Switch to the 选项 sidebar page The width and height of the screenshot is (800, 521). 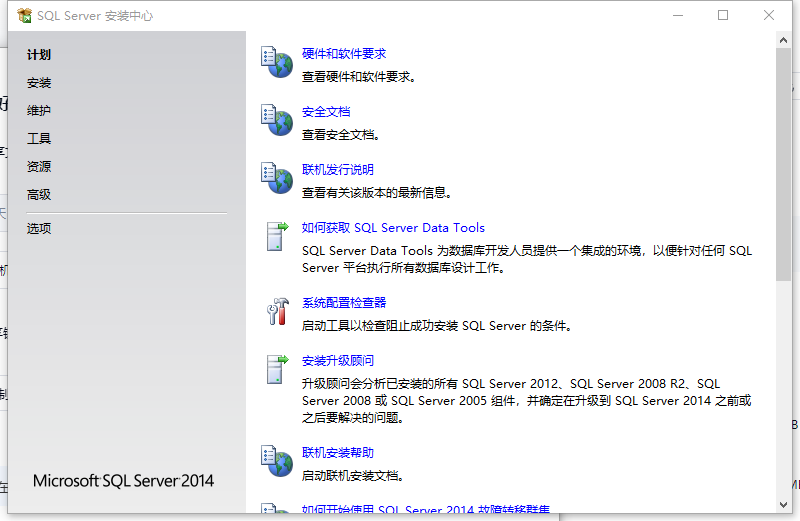pos(39,228)
